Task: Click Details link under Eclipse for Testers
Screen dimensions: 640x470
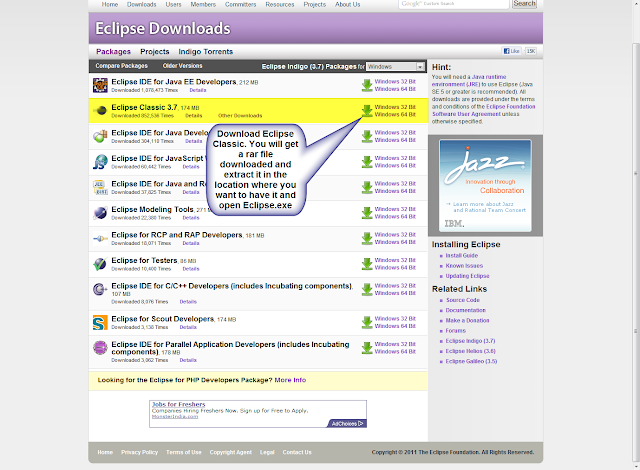Action: tap(191, 269)
